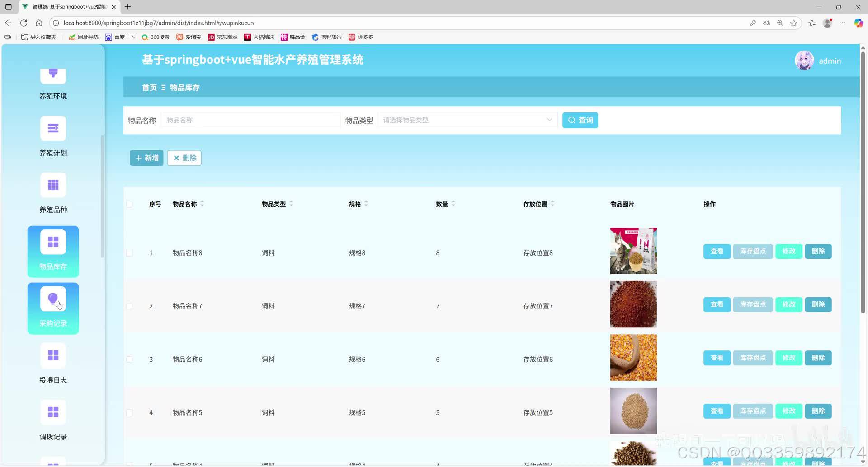
Task: Click the 物品名称 search input field
Action: tap(250, 120)
